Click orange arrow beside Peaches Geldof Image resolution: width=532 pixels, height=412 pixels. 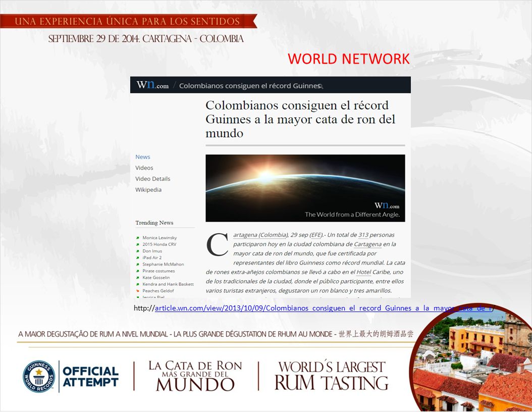coord(138,291)
